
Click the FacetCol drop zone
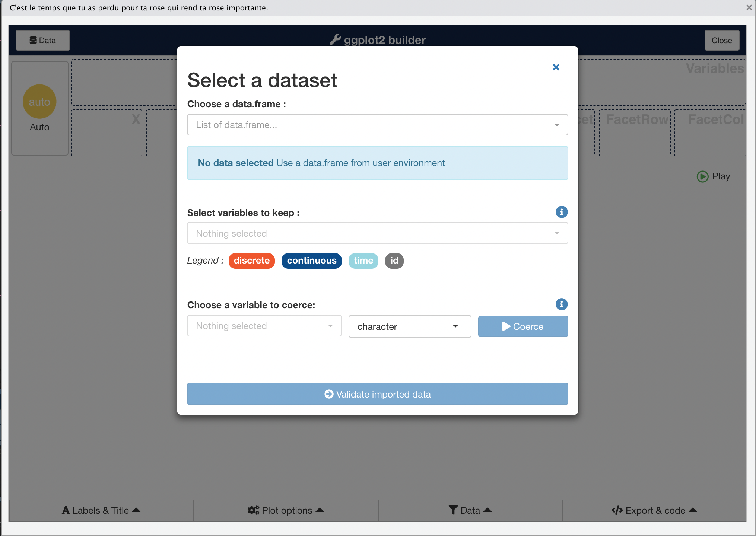710,133
